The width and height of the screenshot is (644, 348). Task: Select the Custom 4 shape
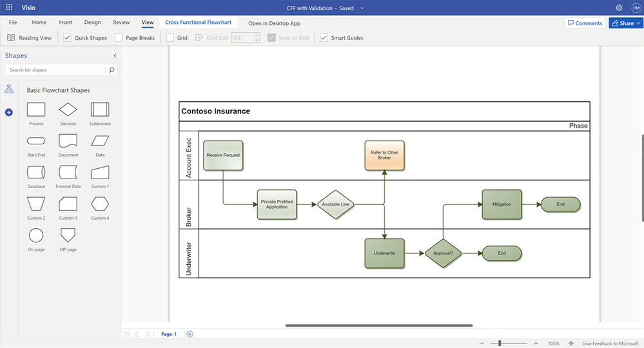pyautogui.click(x=100, y=204)
